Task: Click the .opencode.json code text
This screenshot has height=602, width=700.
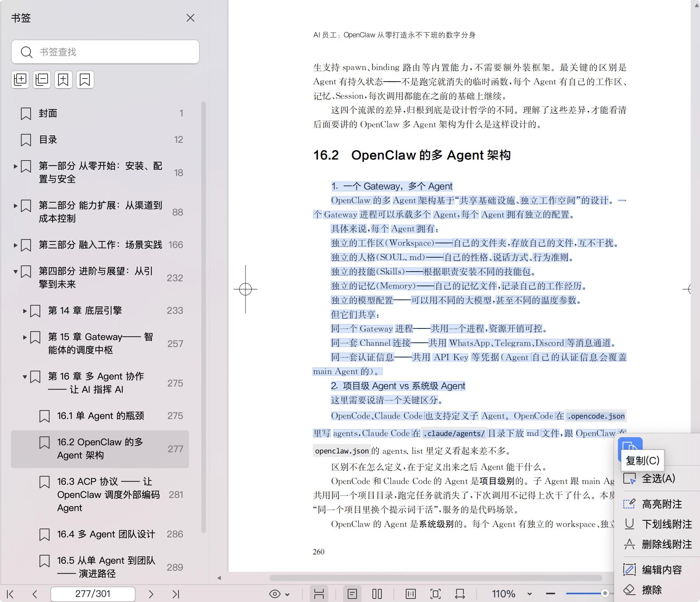Action: [x=596, y=416]
